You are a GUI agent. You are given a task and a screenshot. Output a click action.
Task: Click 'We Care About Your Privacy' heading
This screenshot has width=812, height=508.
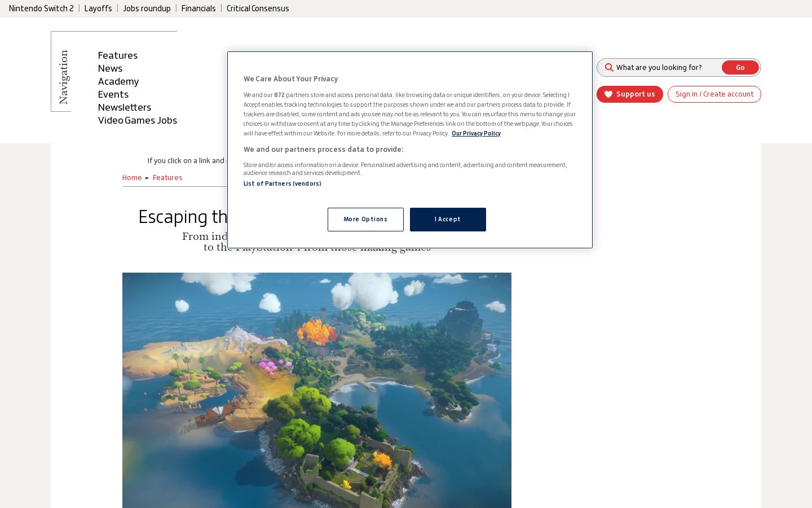click(x=291, y=79)
